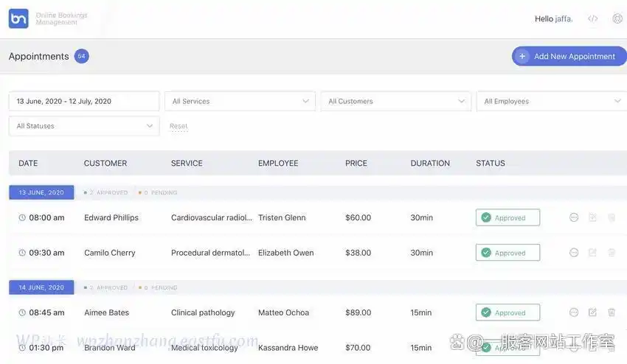The height and width of the screenshot is (364, 627).
Task: Open more options for Aimee Bates appointment
Action: [x=574, y=312]
